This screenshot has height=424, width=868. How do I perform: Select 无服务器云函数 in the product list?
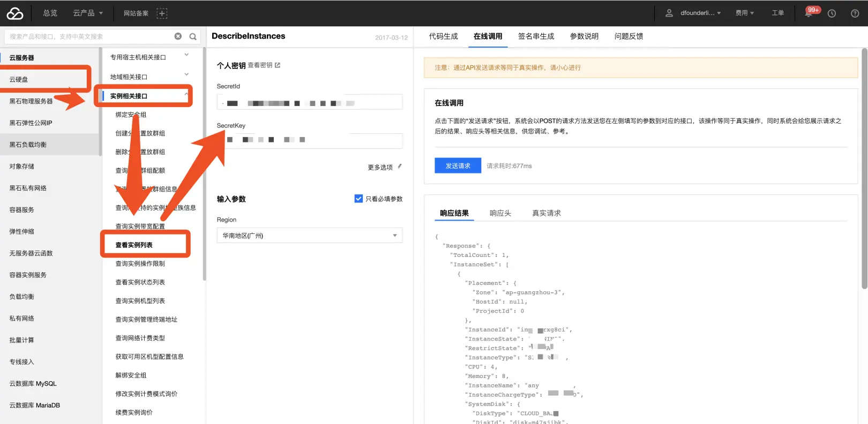coord(31,253)
